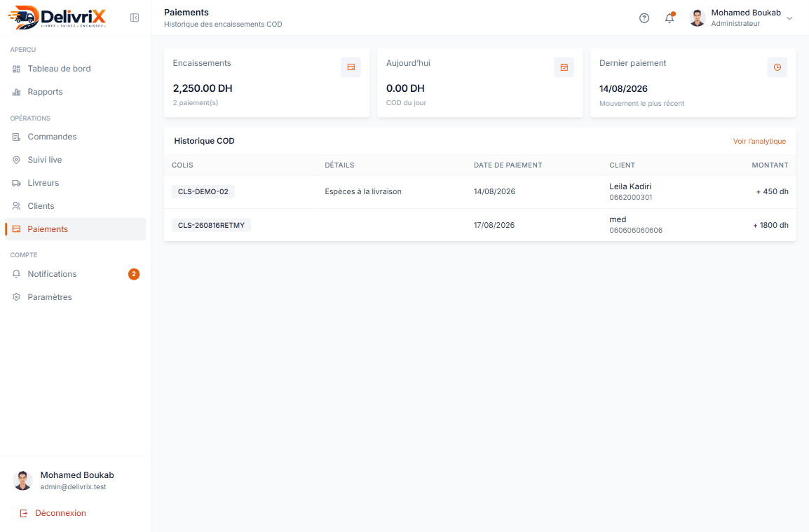Click the notifications badge showing 2
This screenshot has width=809, height=532.
(134, 274)
